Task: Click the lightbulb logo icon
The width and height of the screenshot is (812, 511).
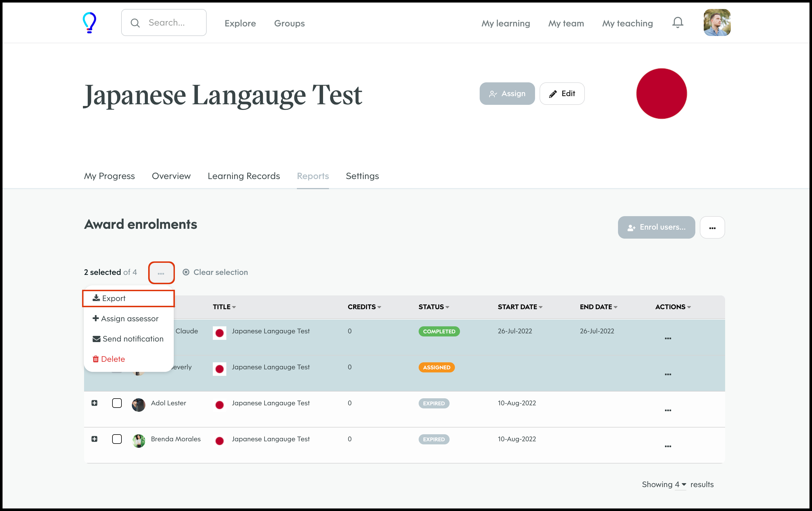Action: pyautogui.click(x=89, y=22)
